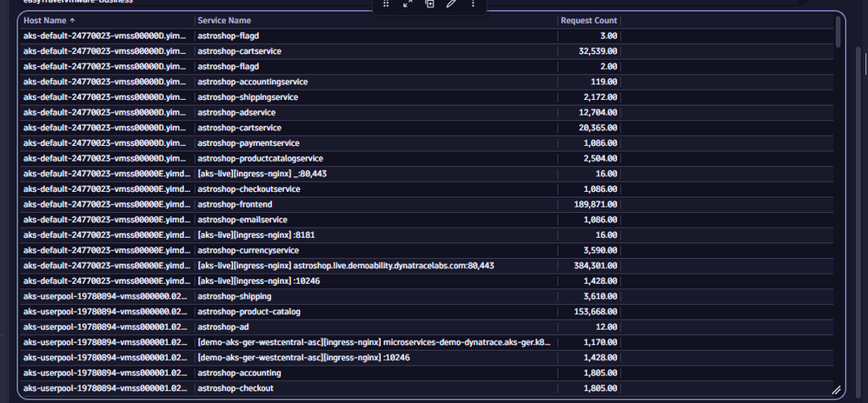Click request count 153,668.00

coord(596,312)
